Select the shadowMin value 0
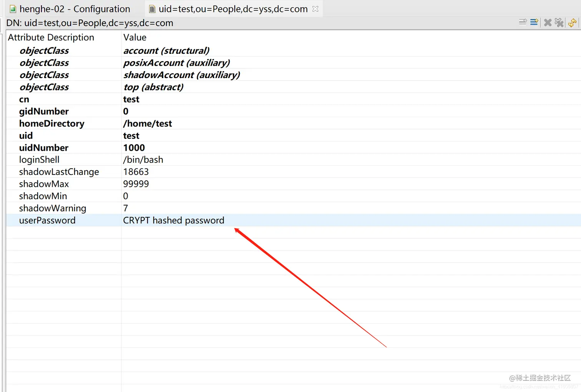The width and height of the screenshot is (581, 392). coord(126,196)
